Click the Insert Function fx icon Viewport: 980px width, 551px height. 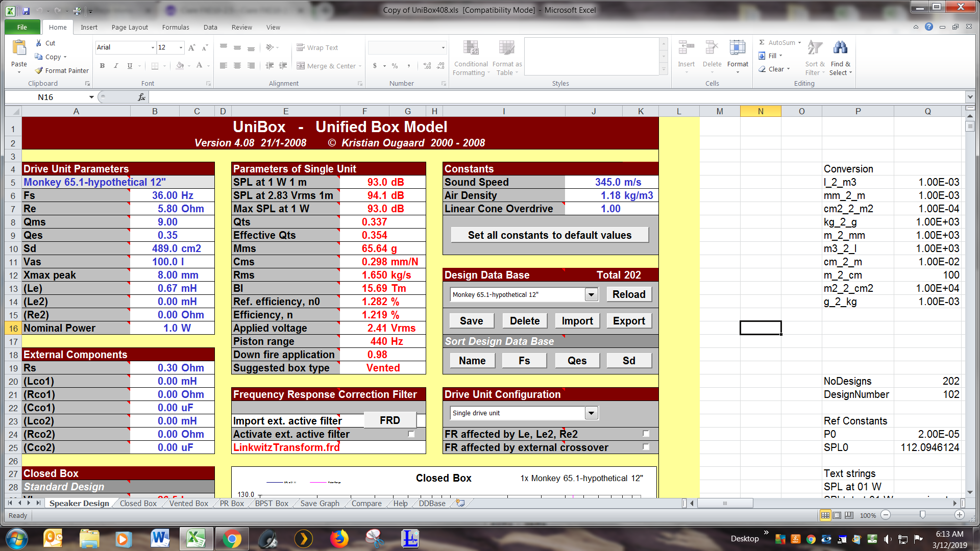point(141,97)
